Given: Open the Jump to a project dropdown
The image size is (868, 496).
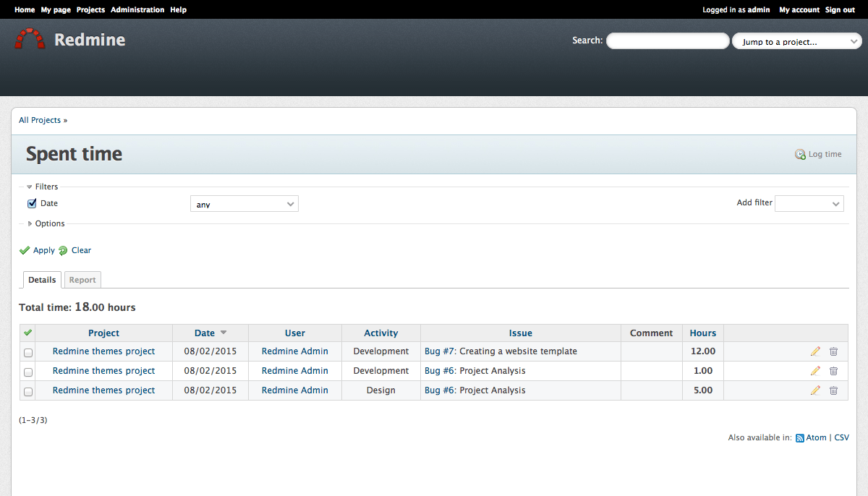Looking at the screenshot, I should (x=796, y=42).
